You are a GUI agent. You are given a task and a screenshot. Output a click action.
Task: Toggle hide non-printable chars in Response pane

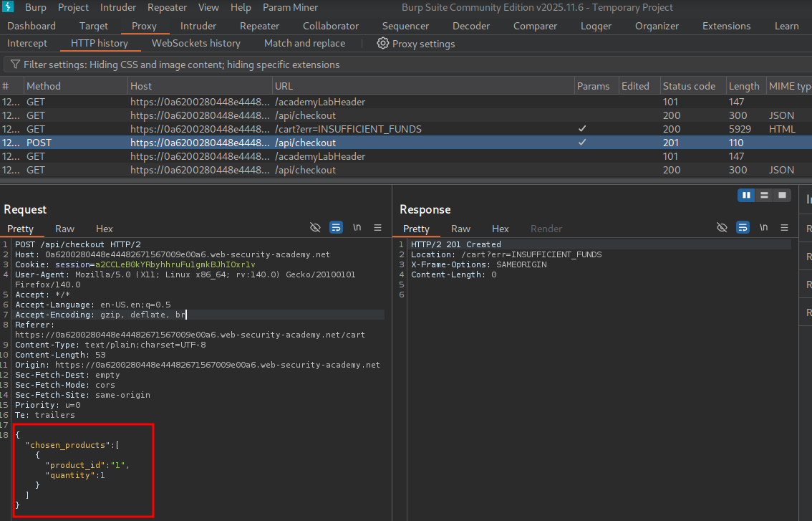[722, 228]
